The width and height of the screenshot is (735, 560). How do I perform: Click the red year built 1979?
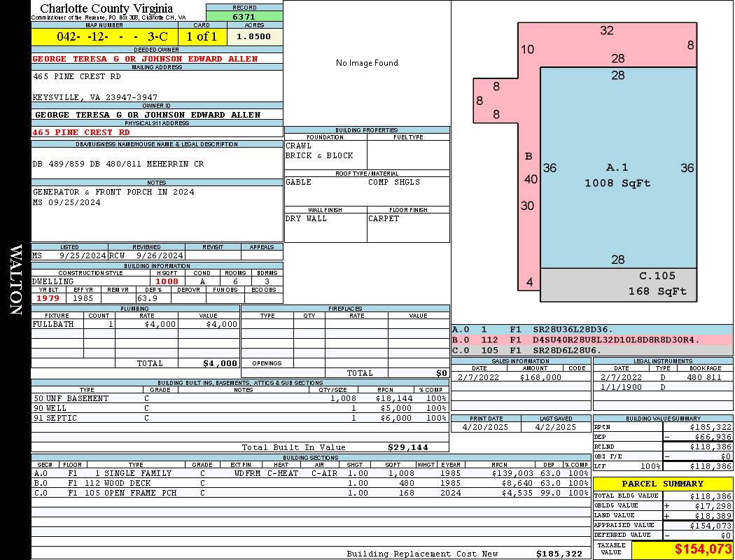[48, 298]
